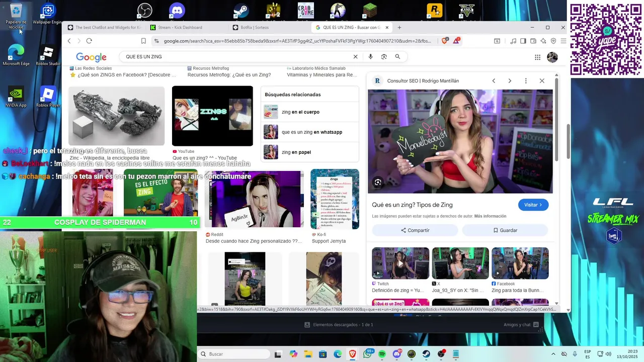Open the Google account avatar

pyautogui.click(x=552, y=57)
